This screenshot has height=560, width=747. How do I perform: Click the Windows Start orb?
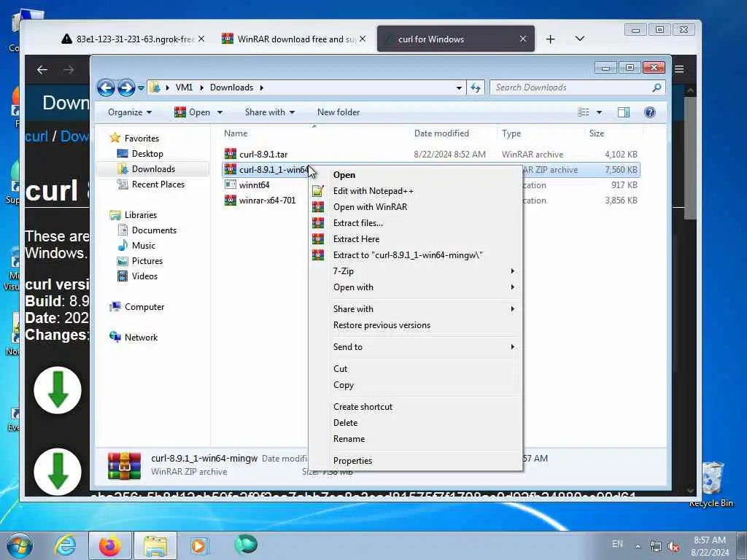[19, 545]
